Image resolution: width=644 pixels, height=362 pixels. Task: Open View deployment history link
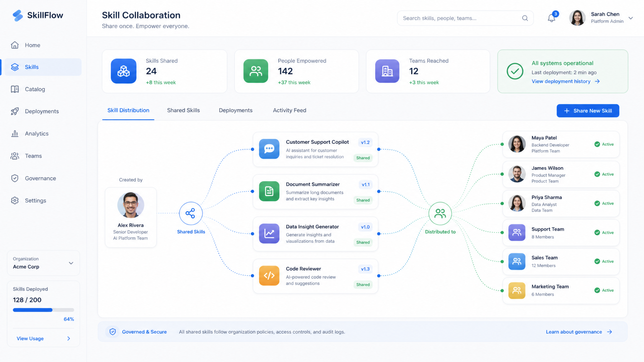click(x=566, y=81)
